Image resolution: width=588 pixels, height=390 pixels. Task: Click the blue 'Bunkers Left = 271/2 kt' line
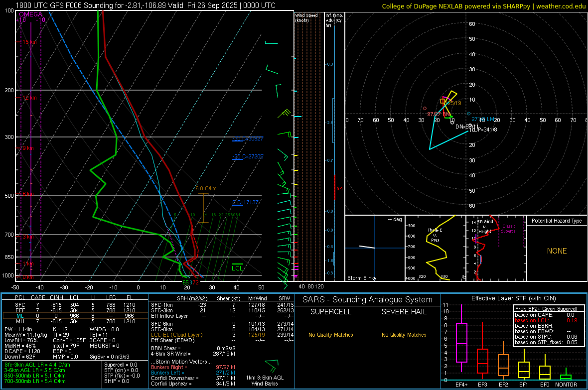(x=193, y=373)
